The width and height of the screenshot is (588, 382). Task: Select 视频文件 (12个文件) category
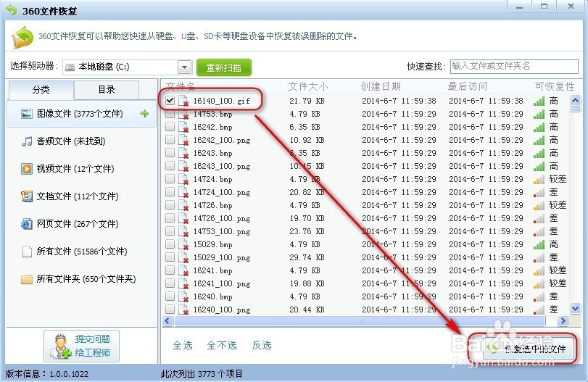81,169
